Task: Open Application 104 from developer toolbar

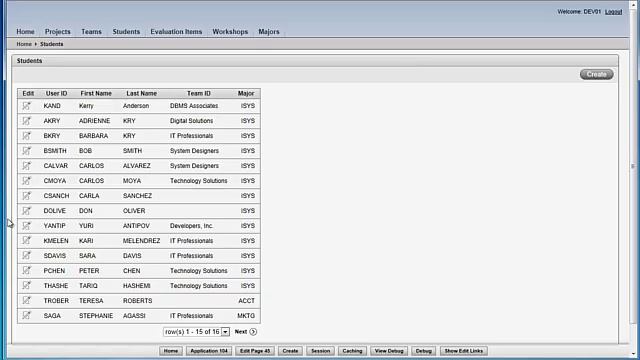Action: pos(209,351)
